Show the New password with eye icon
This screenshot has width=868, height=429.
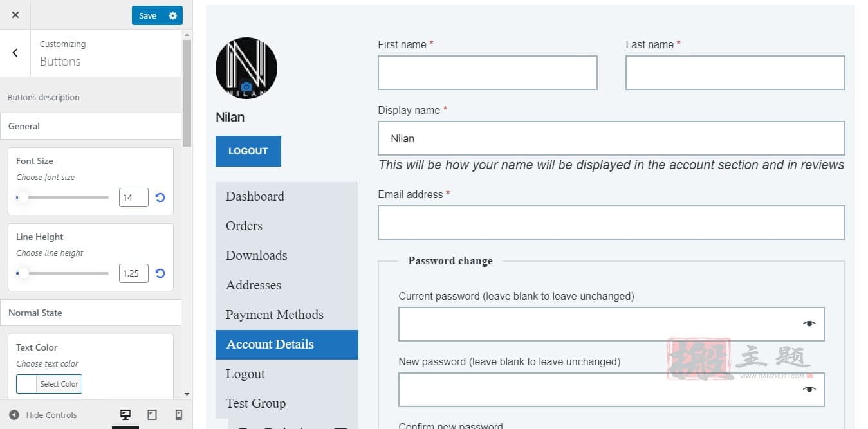coord(809,389)
